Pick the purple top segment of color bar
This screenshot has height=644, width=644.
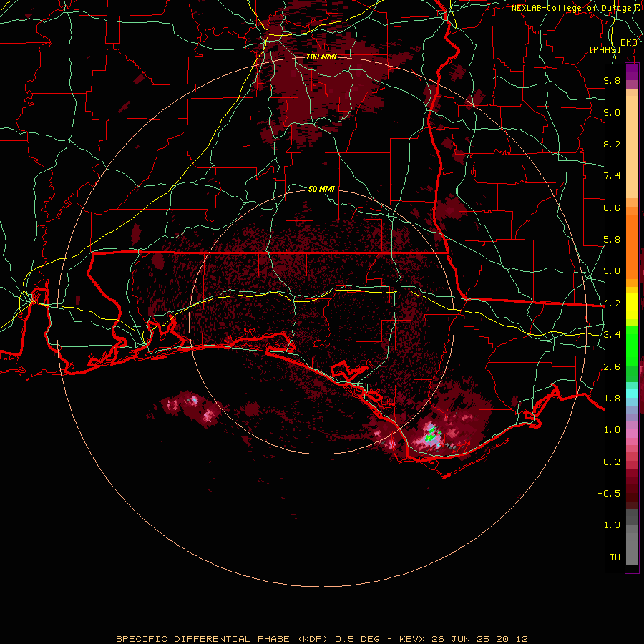click(632, 72)
